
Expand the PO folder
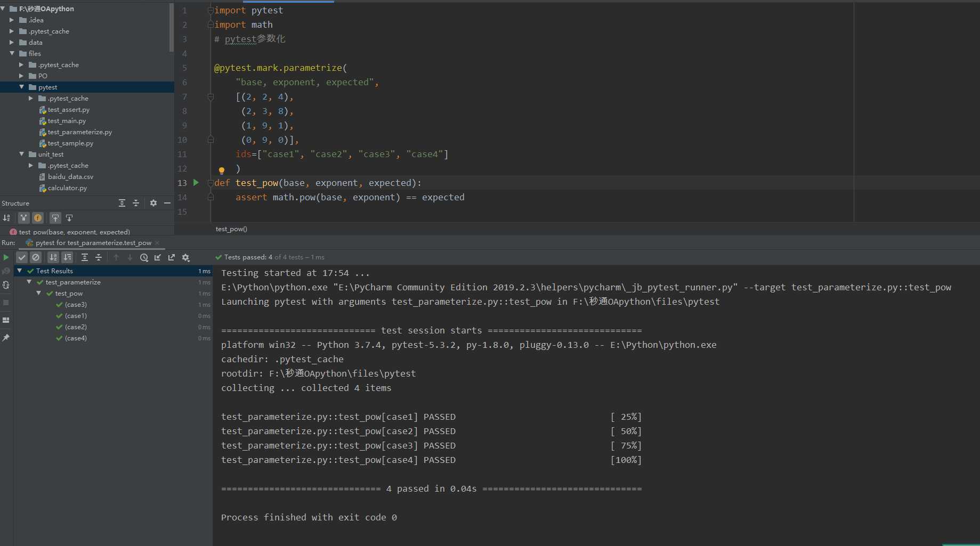21,76
